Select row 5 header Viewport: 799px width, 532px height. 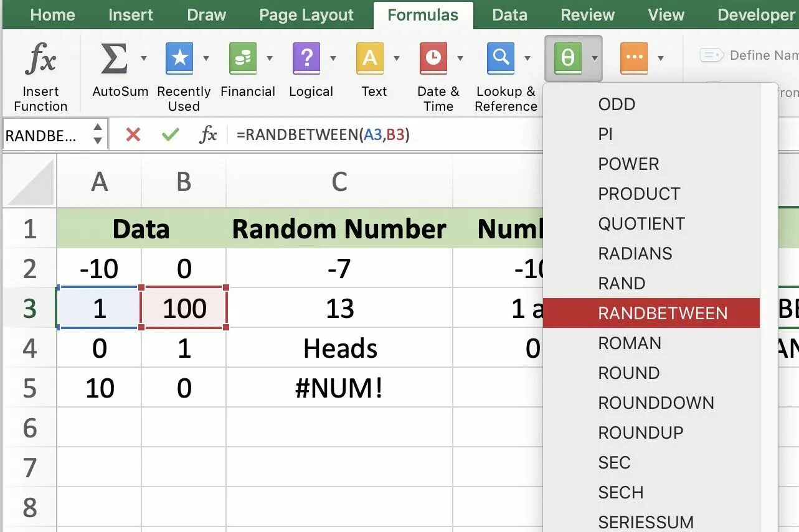(x=29, y=388)
